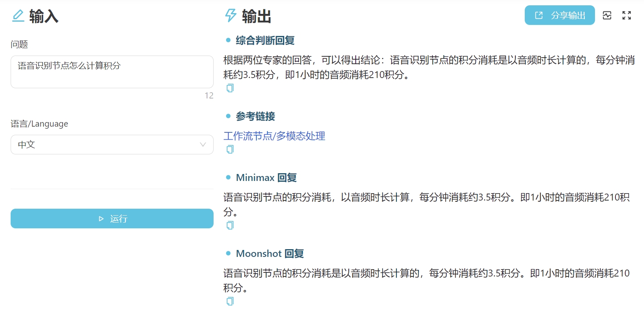This screenshot has height=310, width=644.
Task: Open the run monitor waveform icon
Action: pyautogui.click(x=607, y=16)
